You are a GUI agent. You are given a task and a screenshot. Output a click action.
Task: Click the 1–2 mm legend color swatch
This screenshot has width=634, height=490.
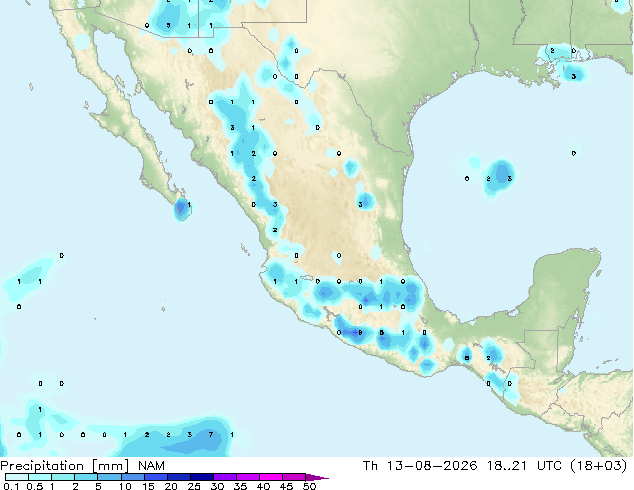[x=63, y=477]
